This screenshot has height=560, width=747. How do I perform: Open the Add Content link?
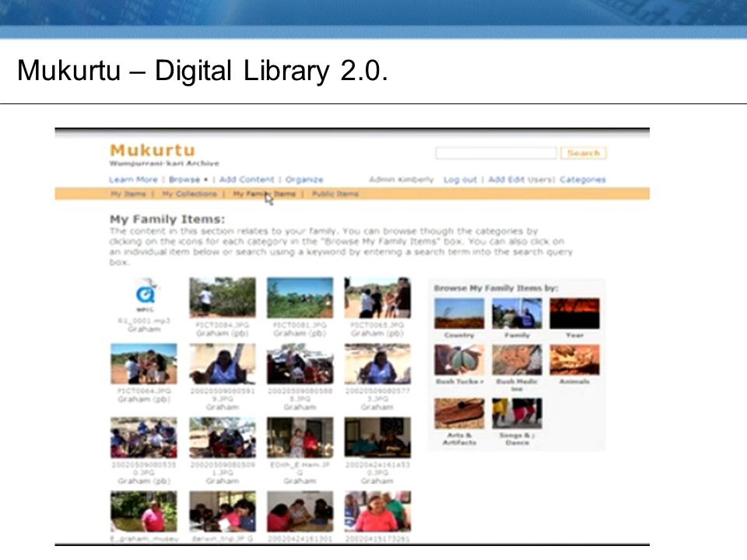tap(247, 180)
